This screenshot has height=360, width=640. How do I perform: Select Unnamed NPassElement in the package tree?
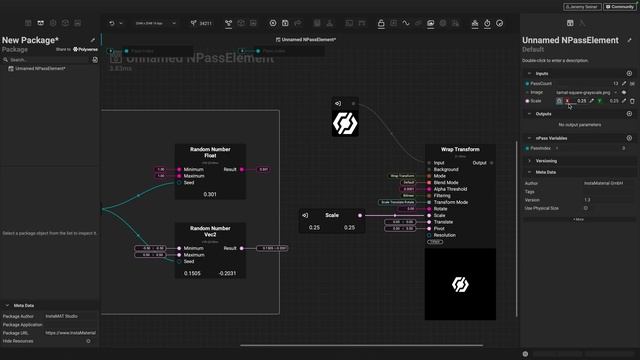coord(40,69)
